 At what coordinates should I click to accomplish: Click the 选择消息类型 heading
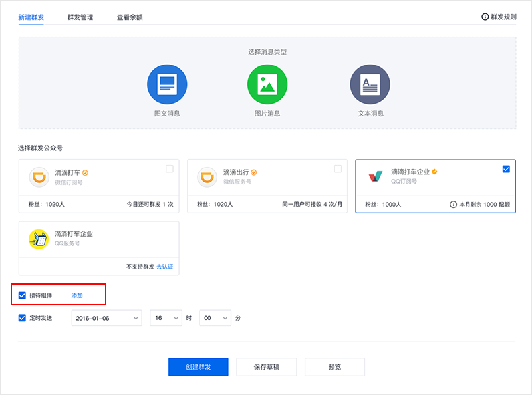[267, 52]
